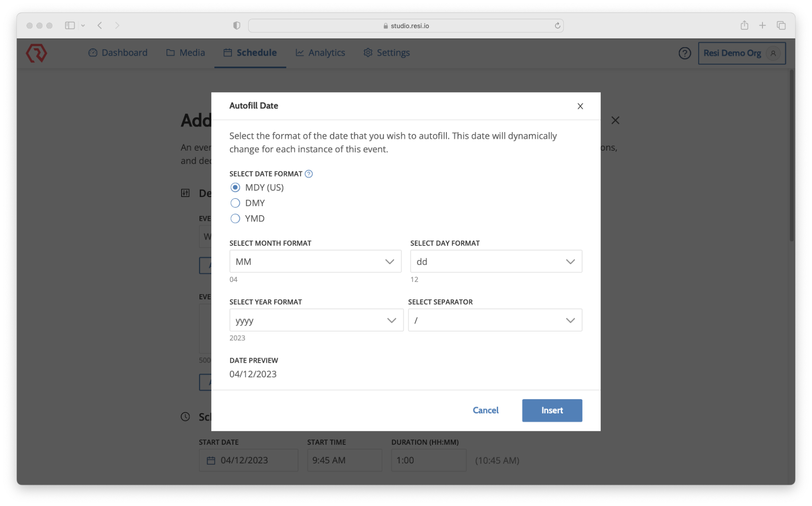Open the date format help tooltip icon
812x506 pixels.
[308, 174]
